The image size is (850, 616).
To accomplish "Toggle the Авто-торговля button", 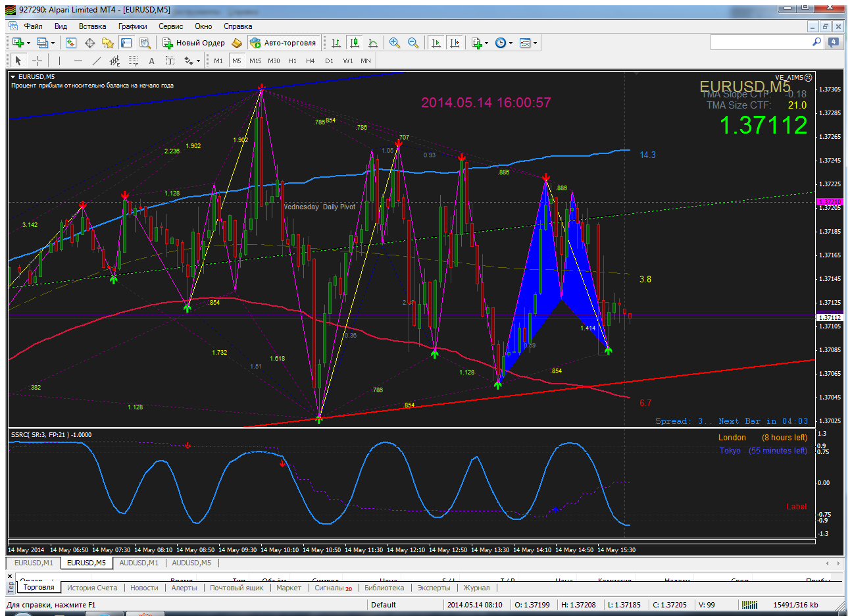I will [284, 43].
